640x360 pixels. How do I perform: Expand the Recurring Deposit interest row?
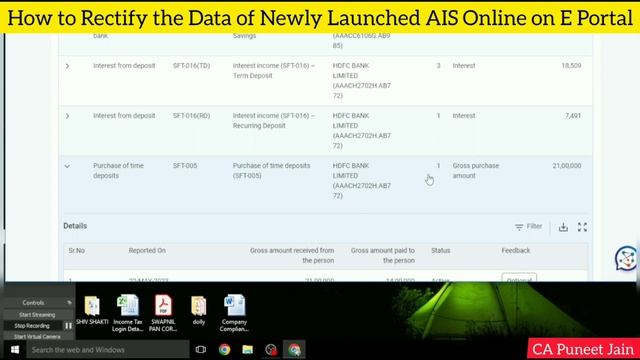(67, 116)
